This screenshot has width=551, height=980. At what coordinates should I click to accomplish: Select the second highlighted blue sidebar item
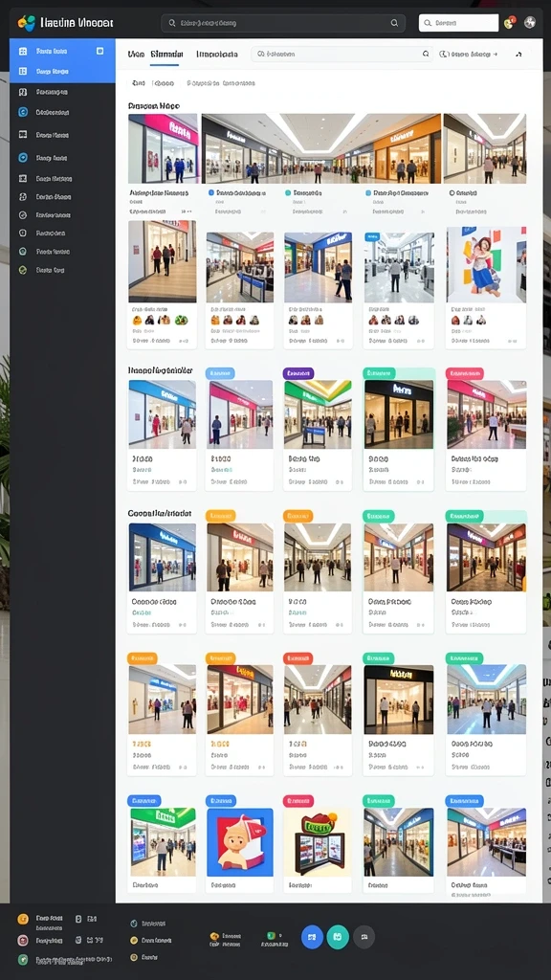[x=62, y=71]
